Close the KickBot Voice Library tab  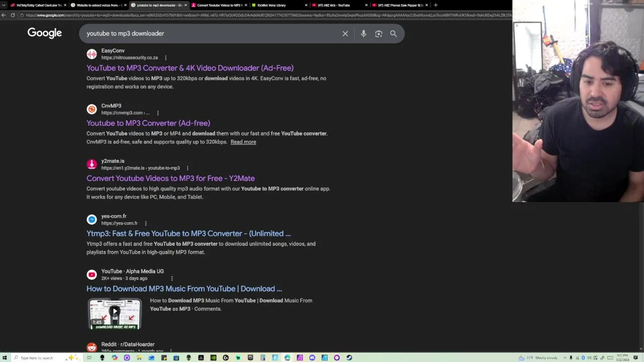click(306, 5)
